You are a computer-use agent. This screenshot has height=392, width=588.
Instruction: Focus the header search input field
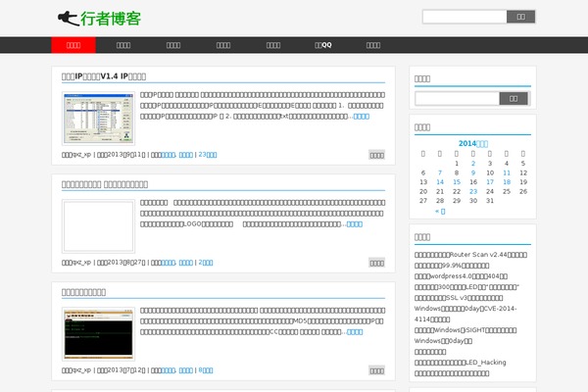[465, 17]
